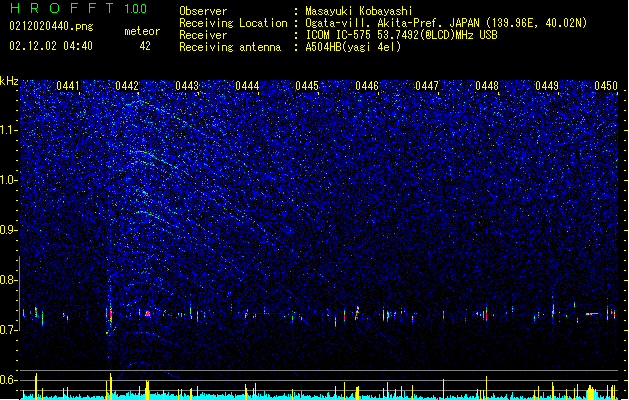Click the 0442 time marker
Screen dimensions: 629x400
(127, 86)
